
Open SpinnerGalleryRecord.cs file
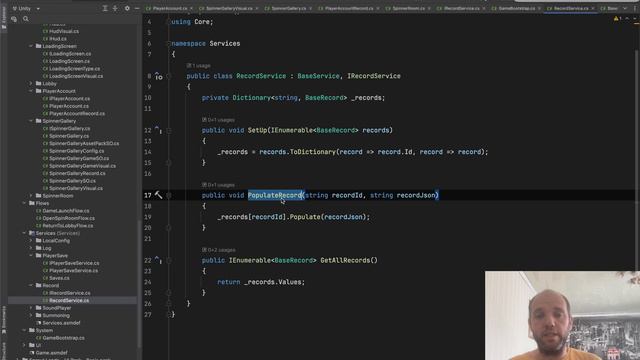74,173
